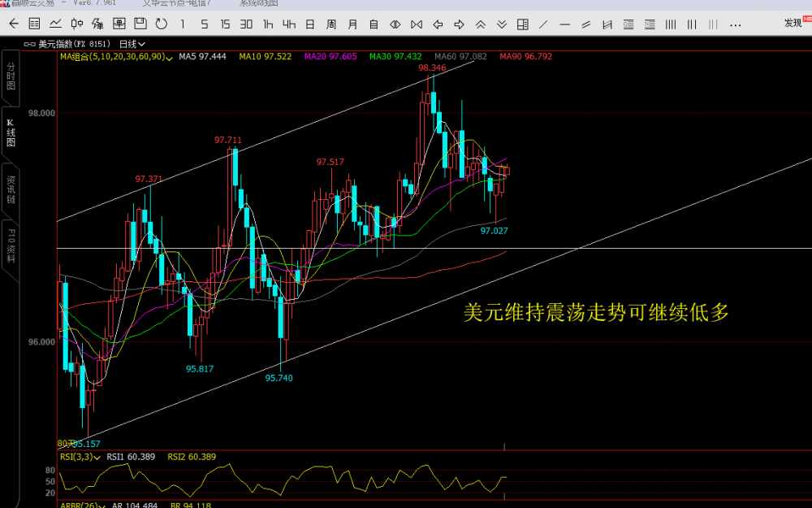Click the 97.027 low price label
This screenshot has height=508, width=812.
point(494,231)
